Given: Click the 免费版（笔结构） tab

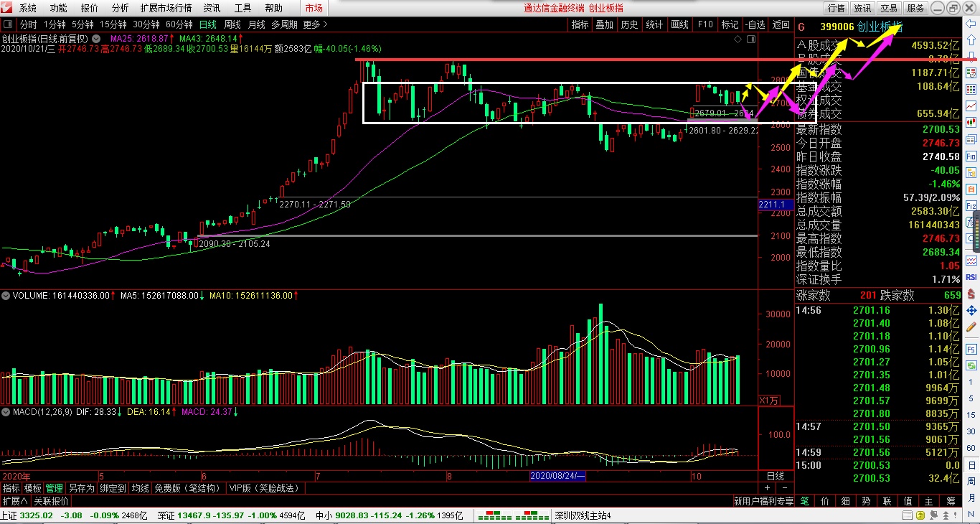Looking at the screenshot, I should (189, 488).
